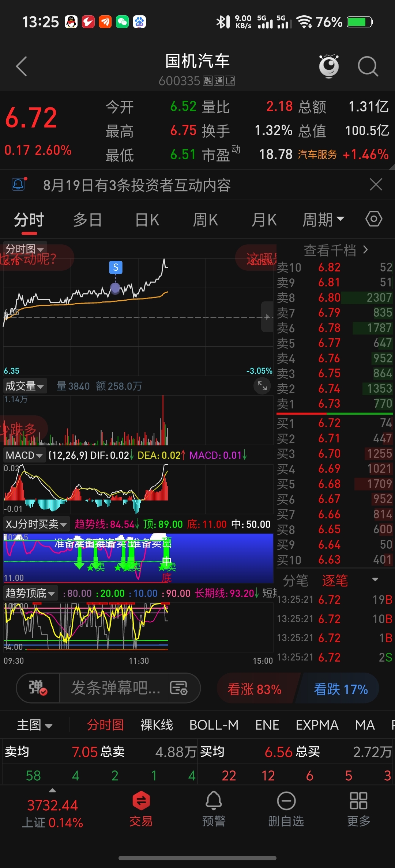Screen dimensions: 395x868
Task: Choose 分时图 main chart option
Action: 105,725
